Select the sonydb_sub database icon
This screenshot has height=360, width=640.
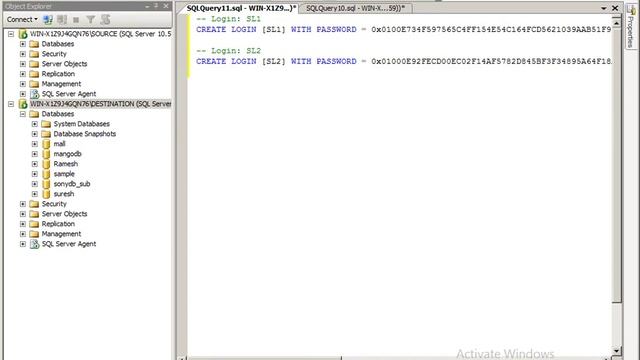click(47, 184)
